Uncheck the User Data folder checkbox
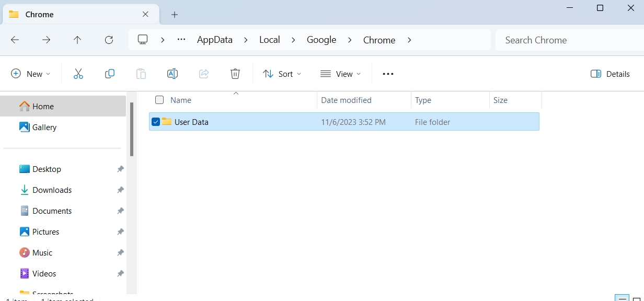The width and height of the screenshot is (644, 301). [156, 122]
